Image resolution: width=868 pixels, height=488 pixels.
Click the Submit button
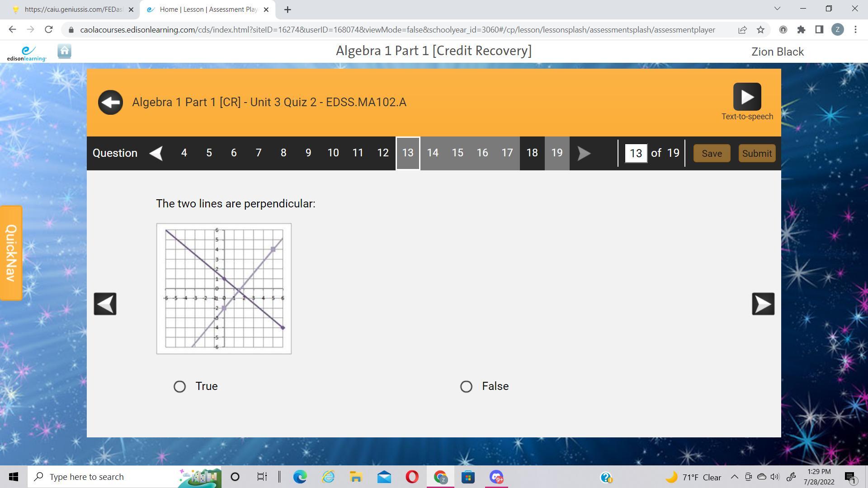point(757,154)
